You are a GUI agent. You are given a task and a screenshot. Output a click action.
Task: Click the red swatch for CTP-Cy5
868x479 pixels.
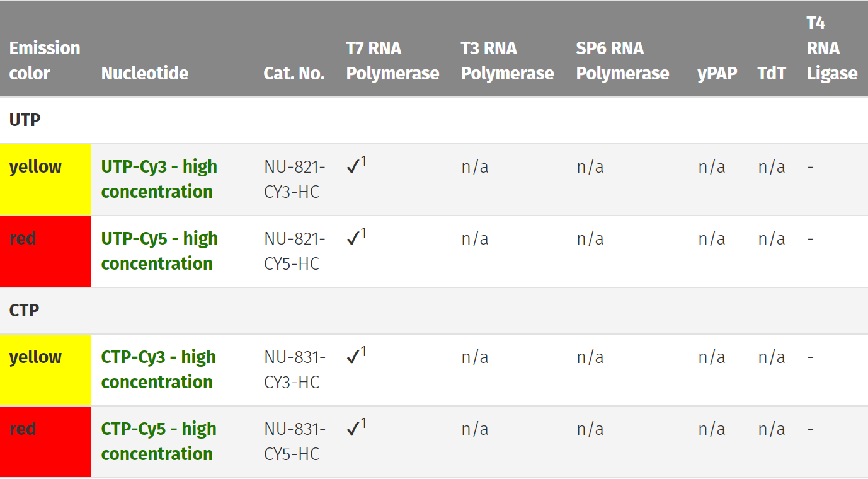45,442
